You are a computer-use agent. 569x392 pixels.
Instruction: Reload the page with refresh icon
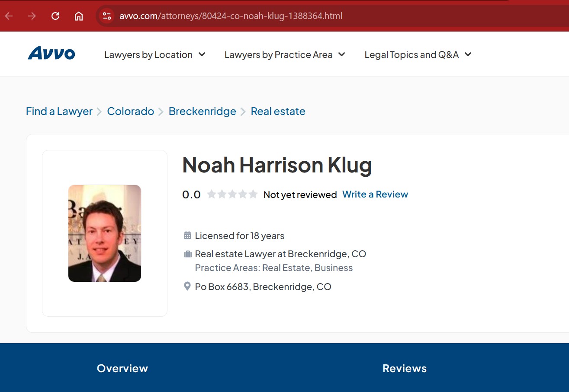click(55, 16)
